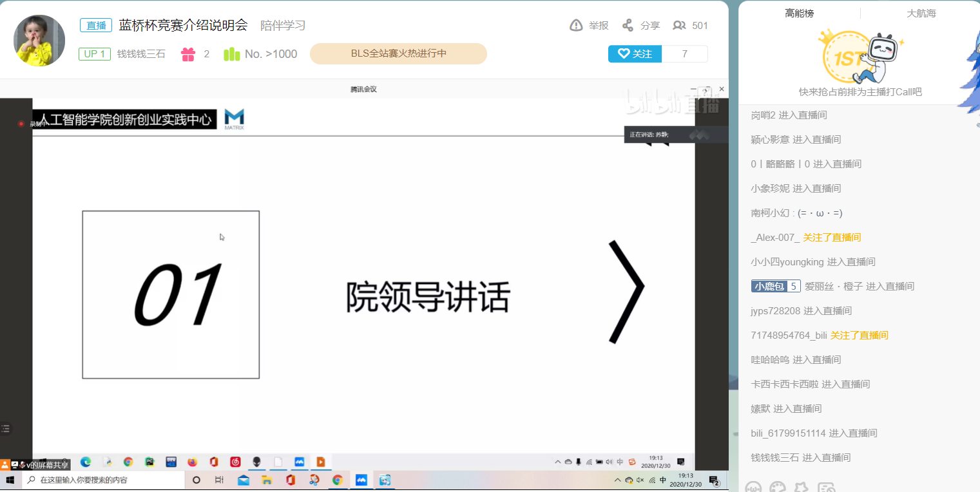
Task: Click the 举报 report icon
Action: [575, 25]
